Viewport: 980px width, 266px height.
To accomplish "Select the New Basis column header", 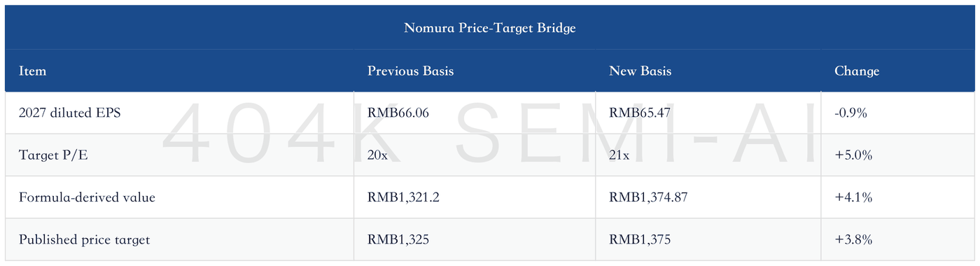I will tap(640, 71).
